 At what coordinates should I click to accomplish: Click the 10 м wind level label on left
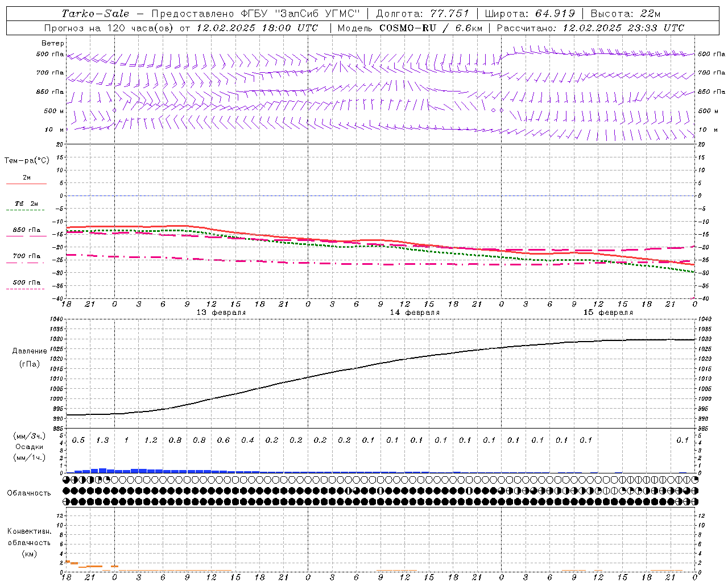click(x=55, y=130)
